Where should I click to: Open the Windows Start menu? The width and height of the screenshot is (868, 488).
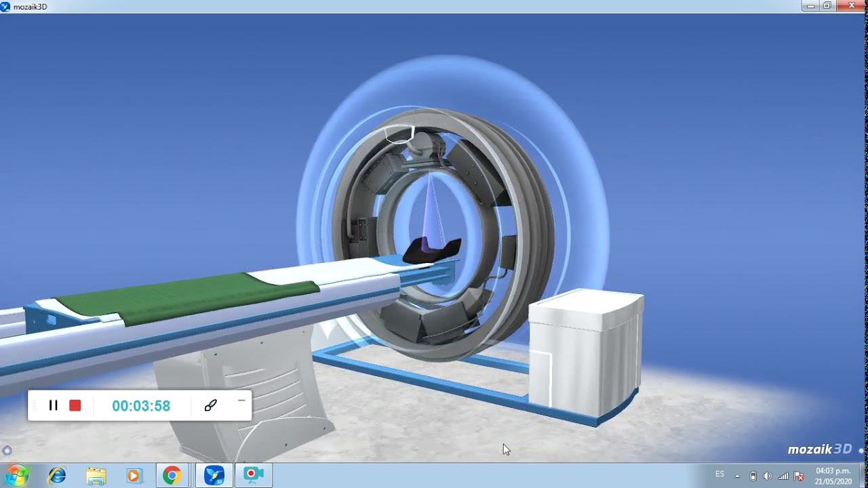(16, 476)
